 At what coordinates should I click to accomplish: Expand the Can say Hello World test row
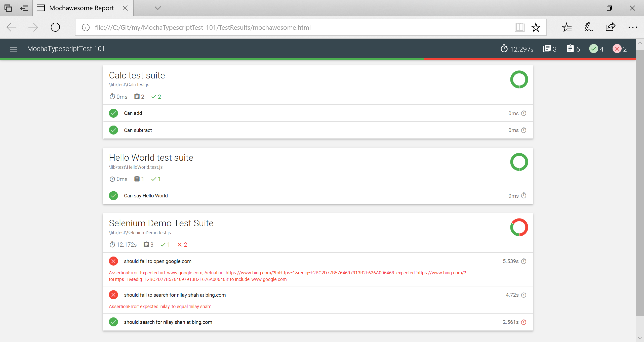coord(318,195)
